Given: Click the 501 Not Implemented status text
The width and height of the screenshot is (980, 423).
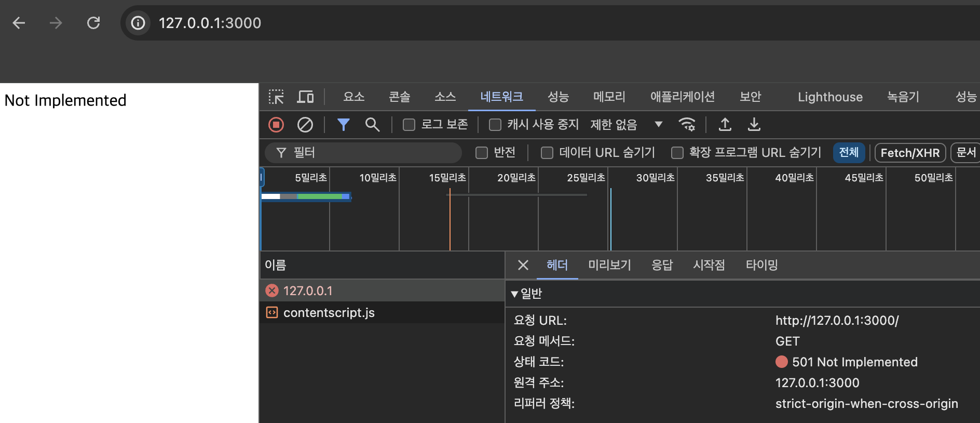Looking at the screenshot, I should click(x=855, y=362).
